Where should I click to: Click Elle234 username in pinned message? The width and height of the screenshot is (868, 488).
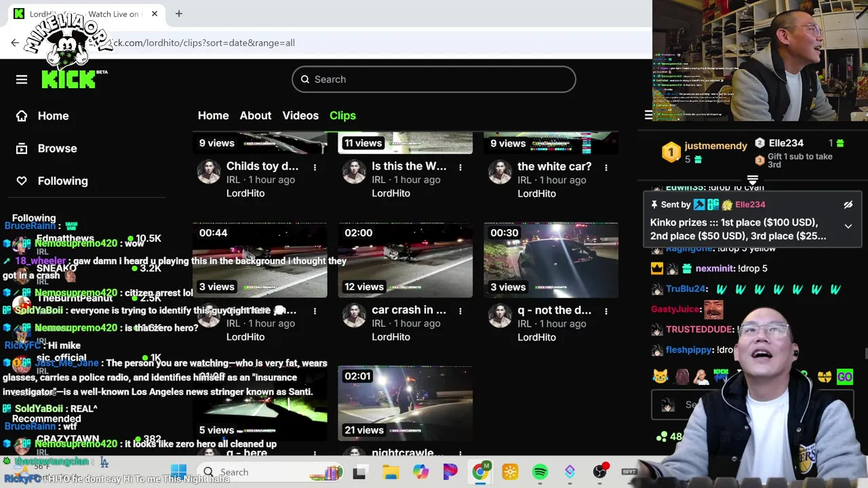coord(750,204)
